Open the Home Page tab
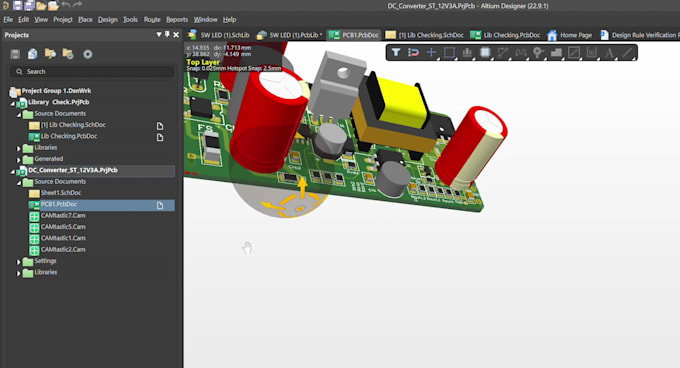 [570, 35]
